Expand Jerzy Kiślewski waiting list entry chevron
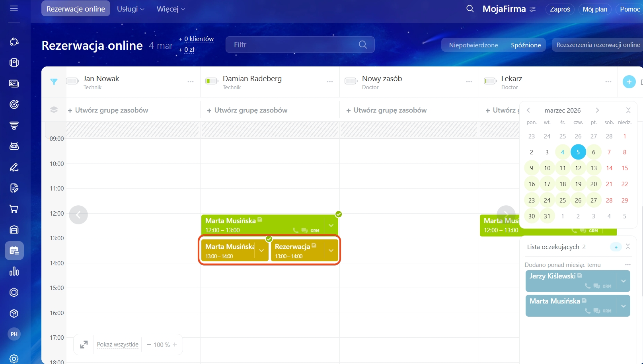This screenshot has height=364, width=643. point(623,281)
